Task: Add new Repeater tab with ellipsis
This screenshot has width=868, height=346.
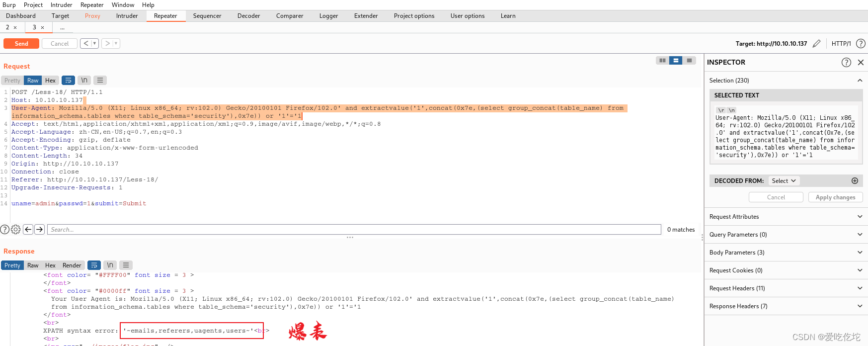Action: (x=63, y=27)
